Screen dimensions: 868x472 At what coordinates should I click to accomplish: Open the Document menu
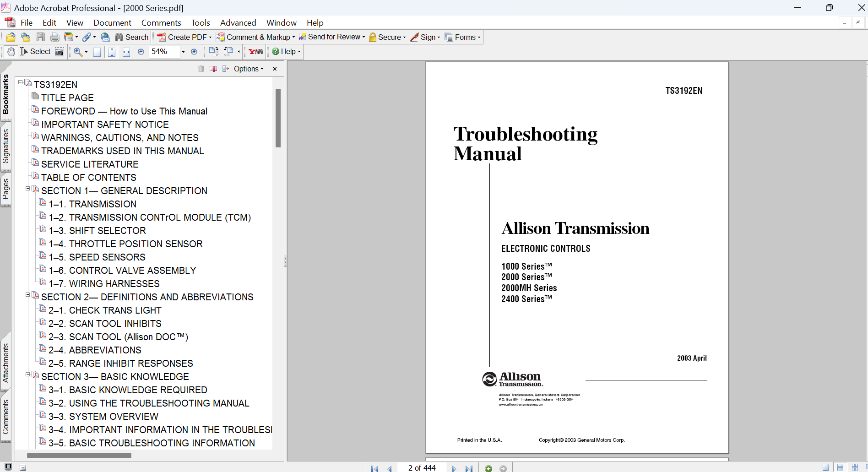(x=112, y=22)
